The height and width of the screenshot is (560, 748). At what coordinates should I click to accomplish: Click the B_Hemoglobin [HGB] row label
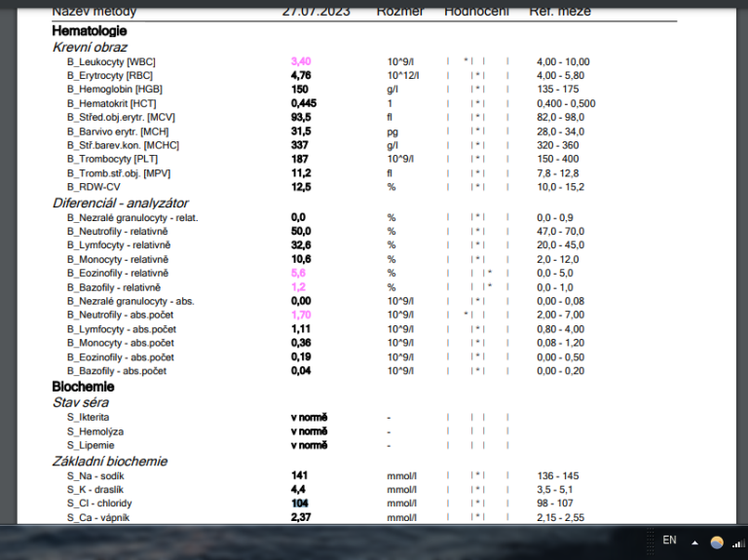coord(115,90)
